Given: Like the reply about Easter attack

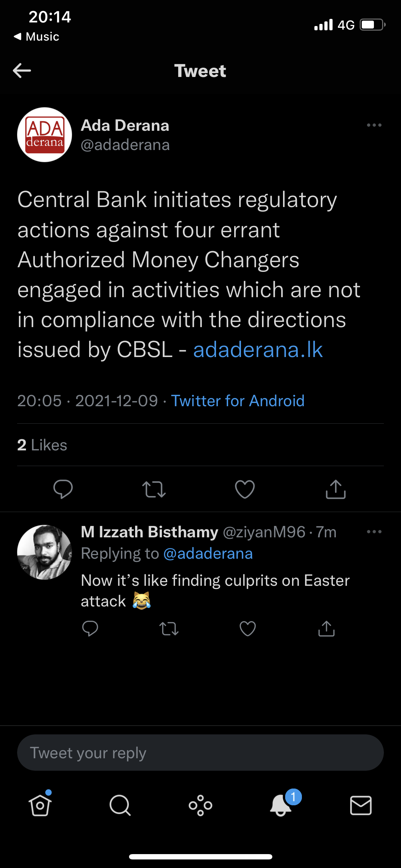Looking at the screenshot, I should click(248, 629).
